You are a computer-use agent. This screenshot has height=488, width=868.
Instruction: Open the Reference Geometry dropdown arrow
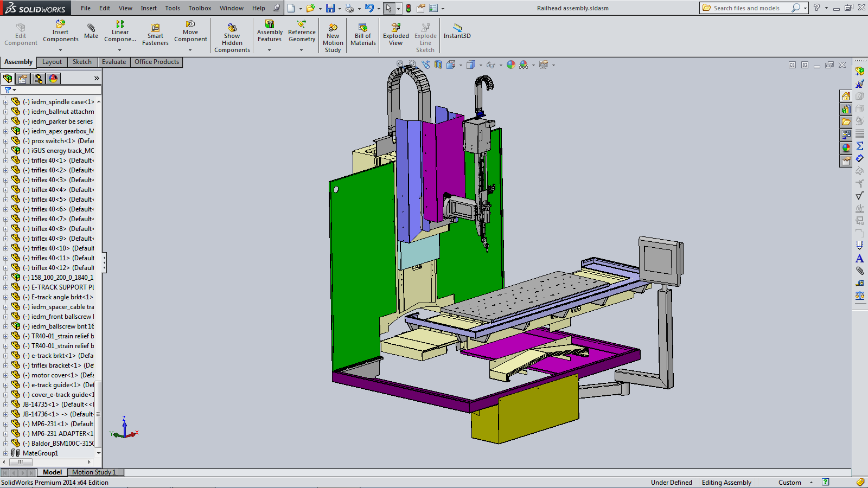[x=302, y=50]
